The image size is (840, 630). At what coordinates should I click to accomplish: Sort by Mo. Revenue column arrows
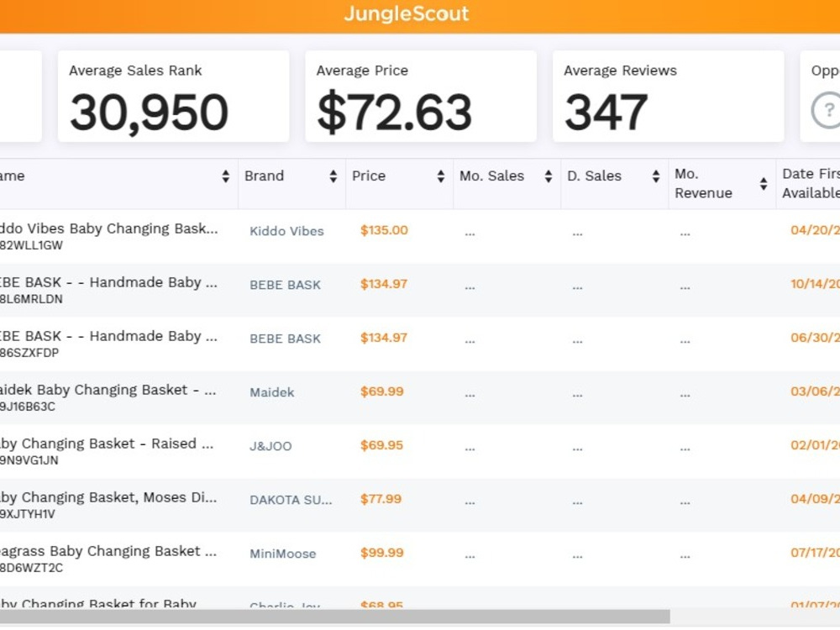(x=764, y=184)
